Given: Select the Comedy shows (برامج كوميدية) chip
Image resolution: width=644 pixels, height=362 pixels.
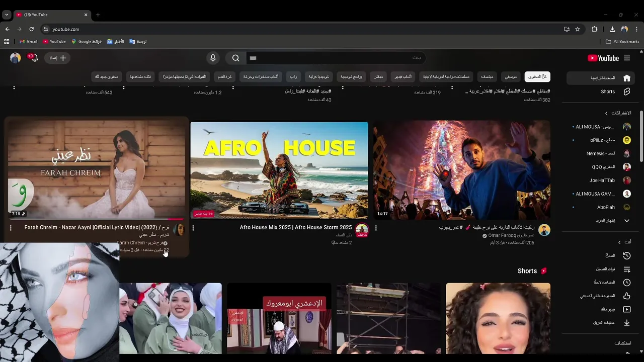Looking at the screenshot, I should 351,76.
